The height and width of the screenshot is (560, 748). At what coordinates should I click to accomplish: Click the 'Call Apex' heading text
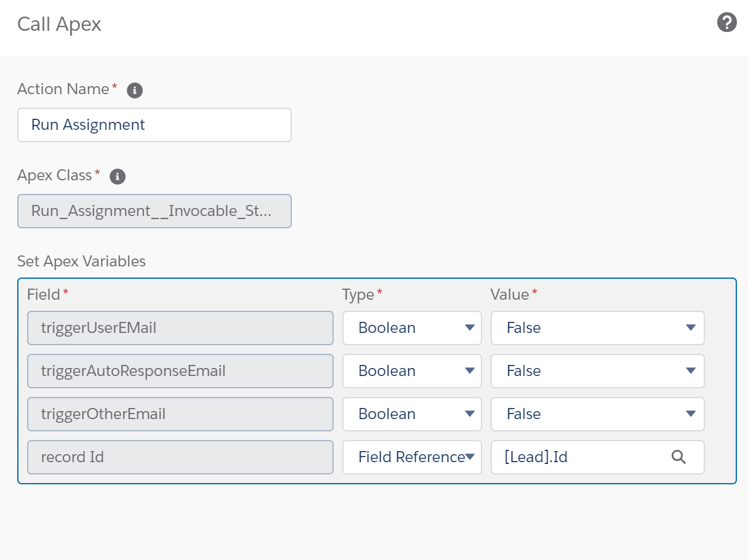[x=59, y=24]
